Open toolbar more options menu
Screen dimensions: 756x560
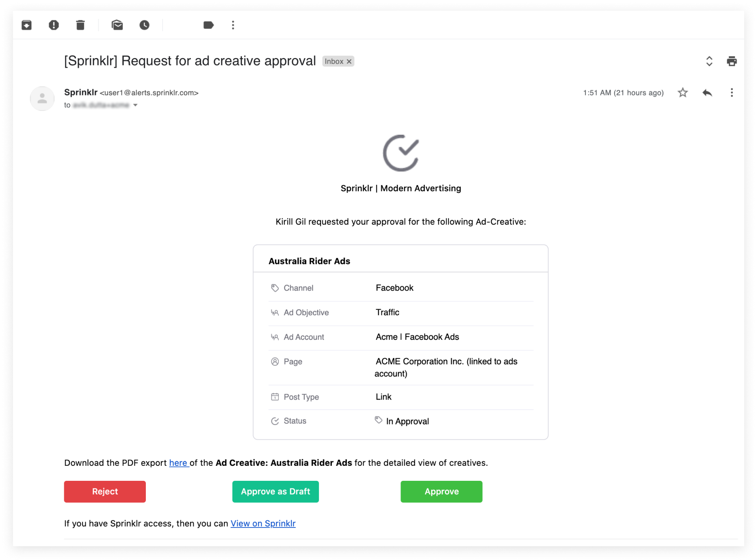coord(233,25)
